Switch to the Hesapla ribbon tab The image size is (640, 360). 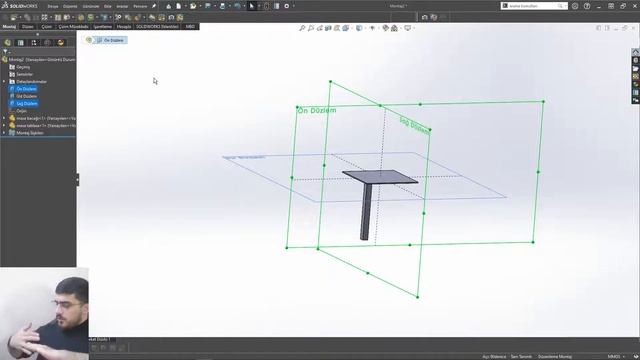click(124, 27)
